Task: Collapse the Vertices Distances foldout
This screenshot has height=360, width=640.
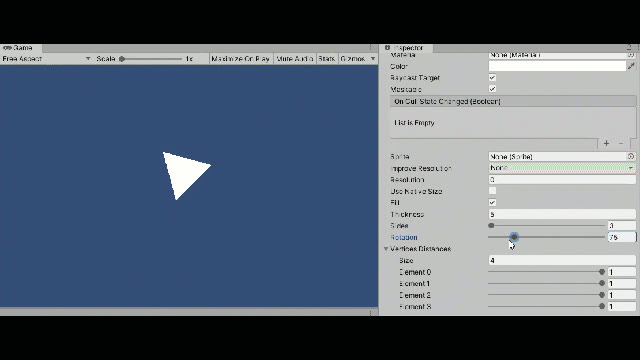Action: (386, 249)
